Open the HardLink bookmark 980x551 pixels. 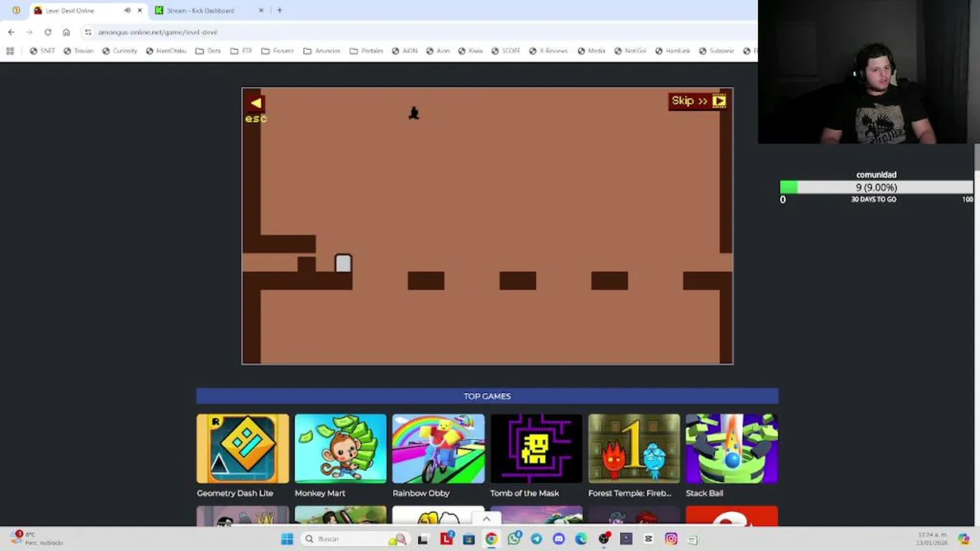[671, 51]
